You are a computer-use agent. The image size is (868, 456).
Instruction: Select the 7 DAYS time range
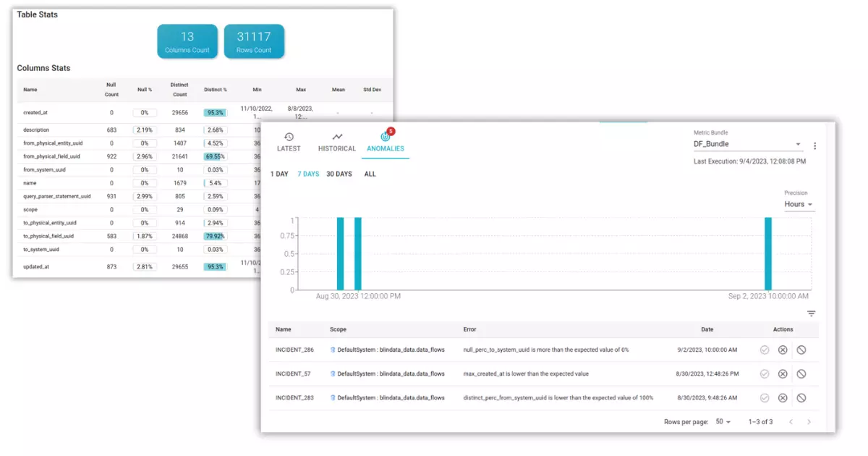tap(308, 174)
